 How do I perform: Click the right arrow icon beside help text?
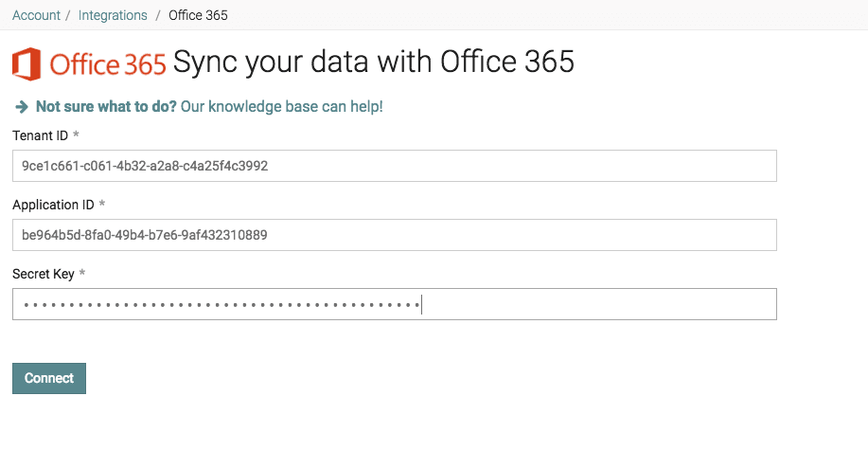click(x=22, y=107)
